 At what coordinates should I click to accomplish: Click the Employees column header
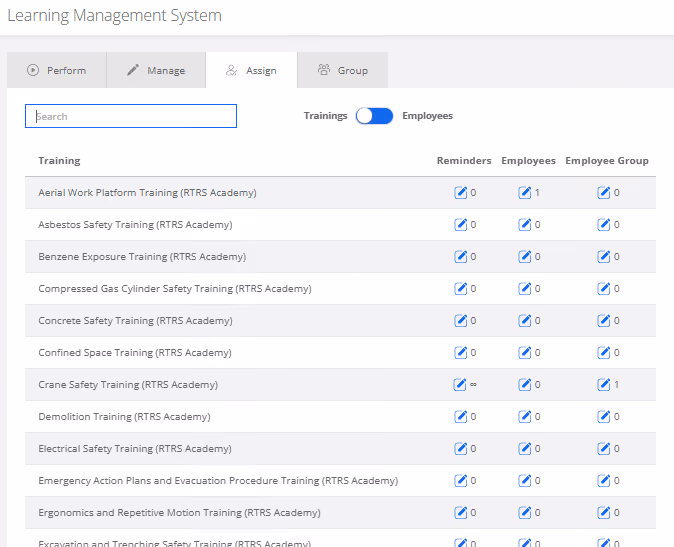[528, 161]
